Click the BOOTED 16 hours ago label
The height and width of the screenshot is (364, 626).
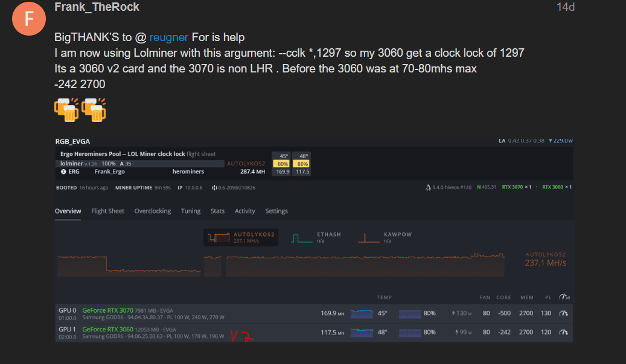pyautogui.click(x=82, y=188)
